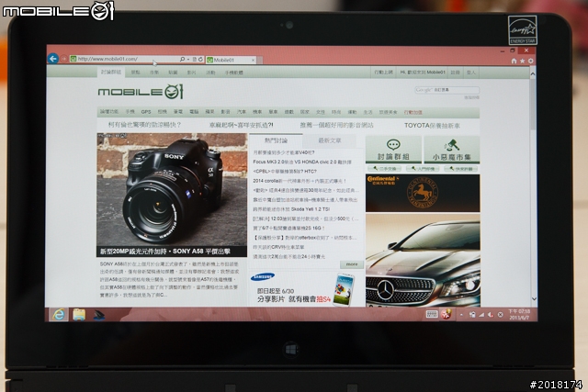This screenshot has height=392, width=588.
Task: Open the Continental horse logo banner ad
Action: [423, 193]
